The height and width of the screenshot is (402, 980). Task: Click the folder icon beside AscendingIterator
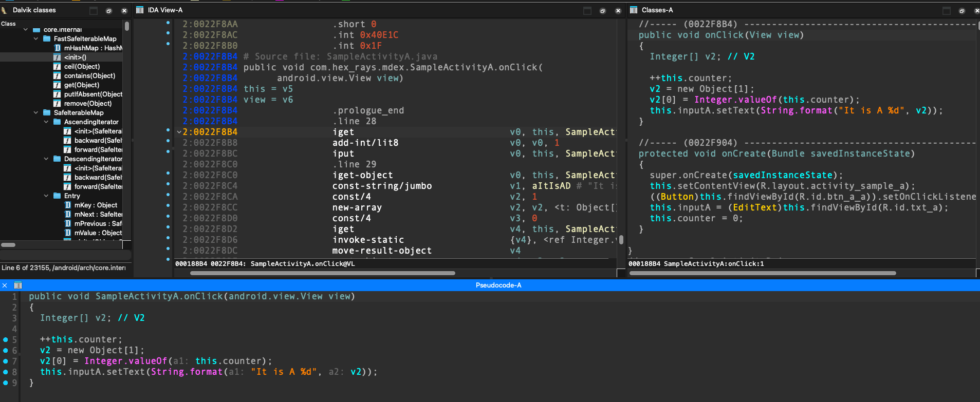(57, 122)
